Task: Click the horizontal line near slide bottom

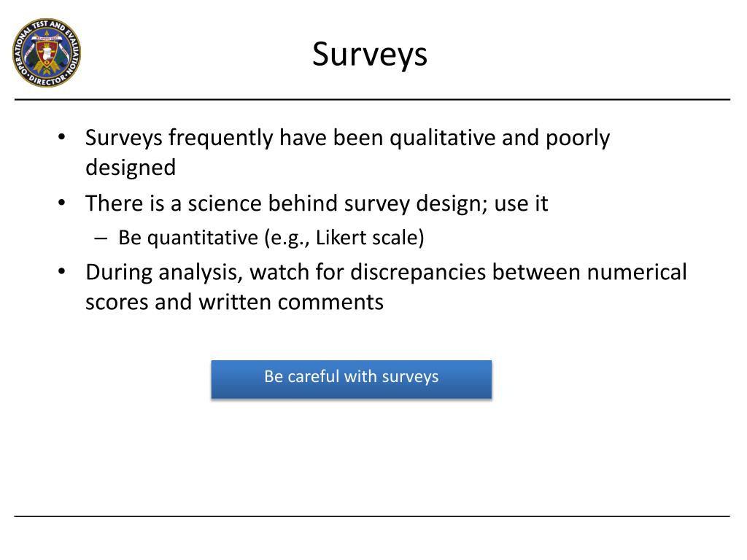Action: pos(372,516)
